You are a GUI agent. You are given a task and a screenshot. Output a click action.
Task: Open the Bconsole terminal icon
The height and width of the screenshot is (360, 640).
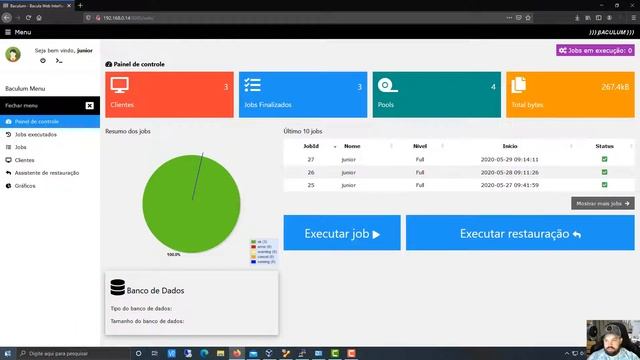click(59, 61)
